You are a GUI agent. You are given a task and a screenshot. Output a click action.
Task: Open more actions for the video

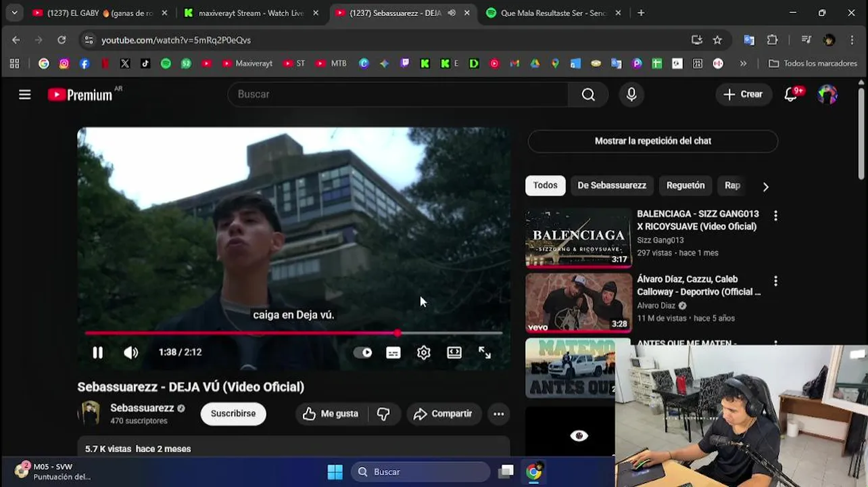tap(499, 414)
